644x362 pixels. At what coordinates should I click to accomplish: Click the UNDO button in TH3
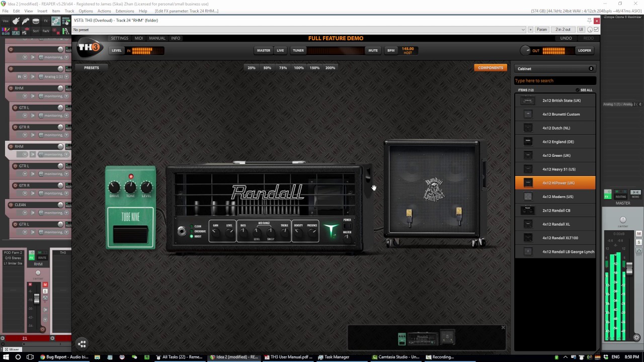[566, 38]
